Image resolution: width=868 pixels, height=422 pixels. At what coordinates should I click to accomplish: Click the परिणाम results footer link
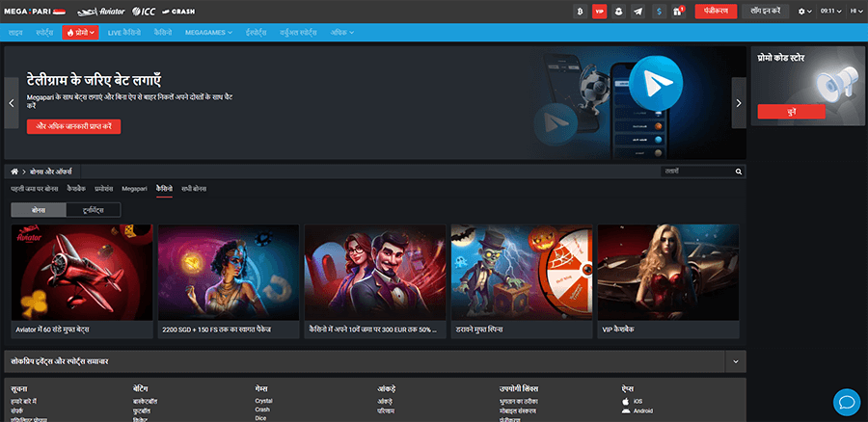click(386, 411)
